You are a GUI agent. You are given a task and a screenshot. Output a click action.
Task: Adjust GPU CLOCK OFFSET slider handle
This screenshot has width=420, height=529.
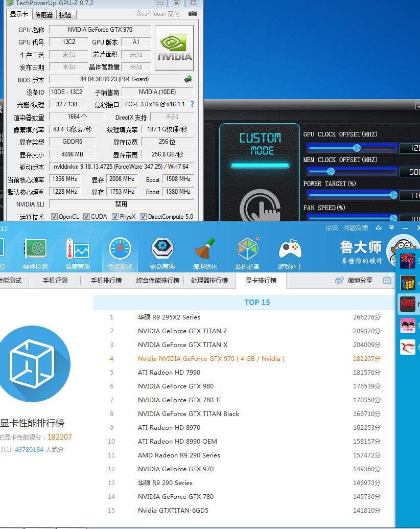(x=357, y=148)
